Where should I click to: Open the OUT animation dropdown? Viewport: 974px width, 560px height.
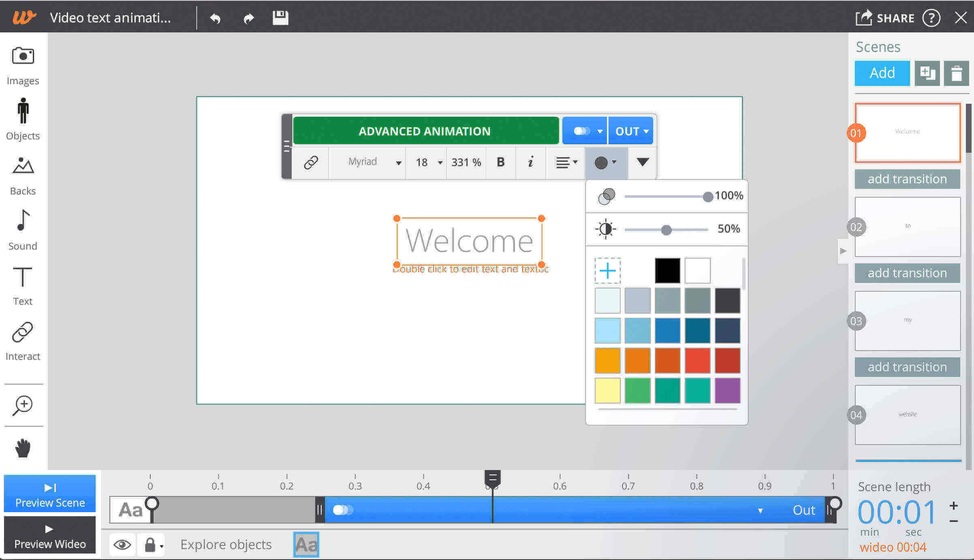pyautogui.click(x=630, y=130)
